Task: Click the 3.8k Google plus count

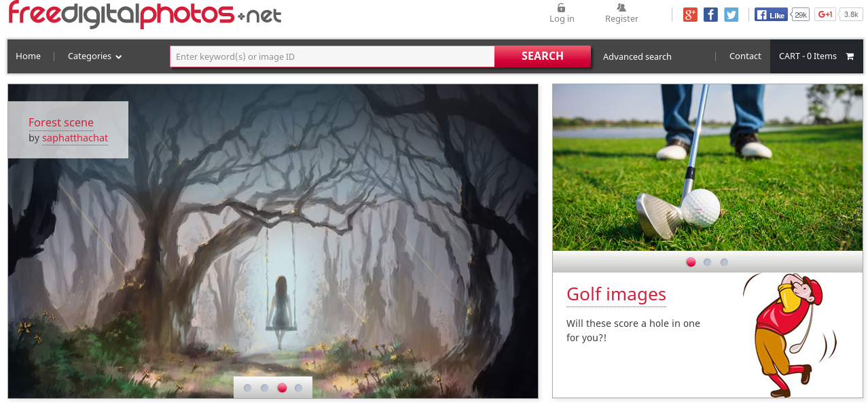Action: point(851,14)
